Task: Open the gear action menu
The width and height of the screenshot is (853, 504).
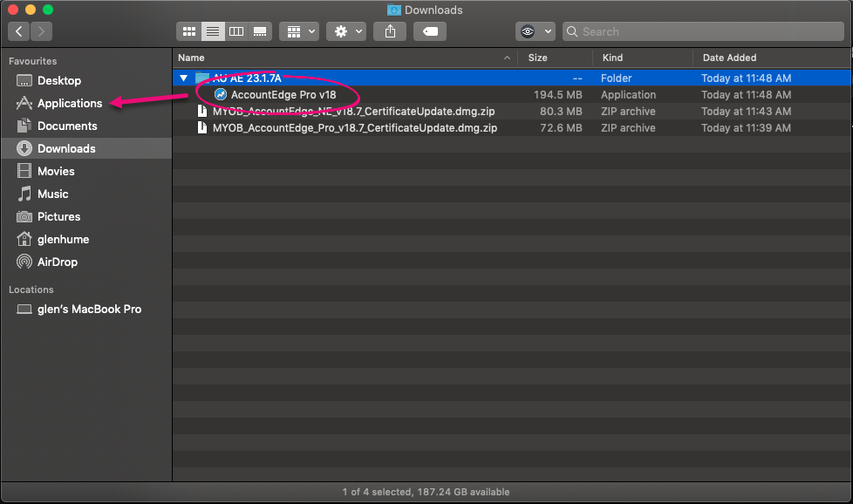Action: (x=346, y=31)
